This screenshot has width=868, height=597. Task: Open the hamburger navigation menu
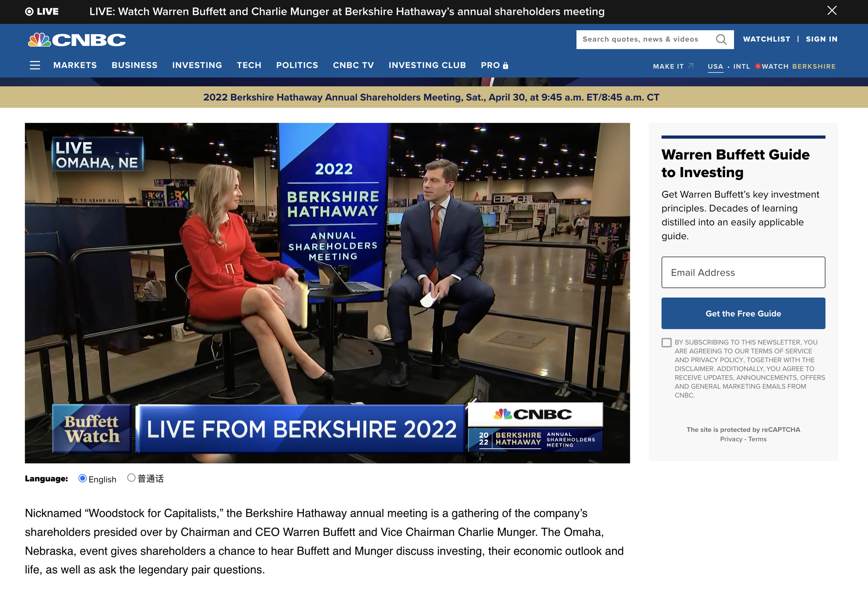point(35,65)
